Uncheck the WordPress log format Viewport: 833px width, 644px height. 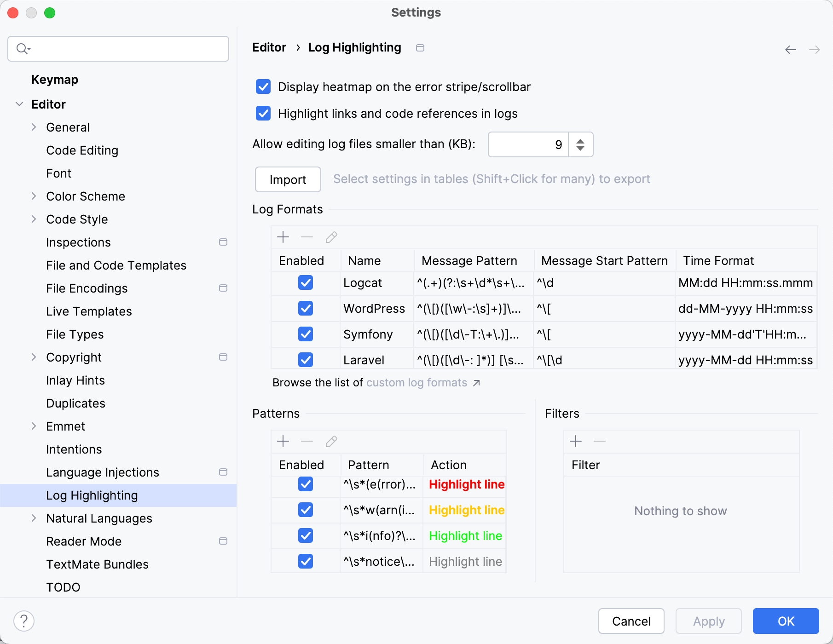(306, 308)
